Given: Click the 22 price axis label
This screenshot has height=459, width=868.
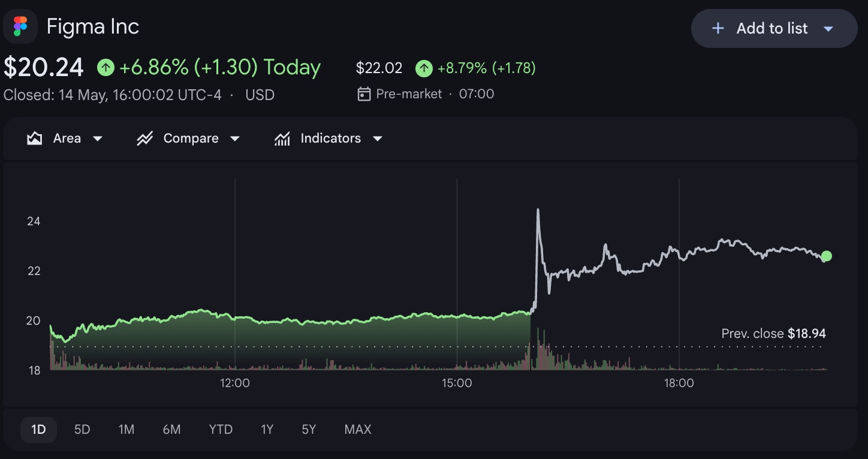Looking at the screenshot, I should [34, 271].
